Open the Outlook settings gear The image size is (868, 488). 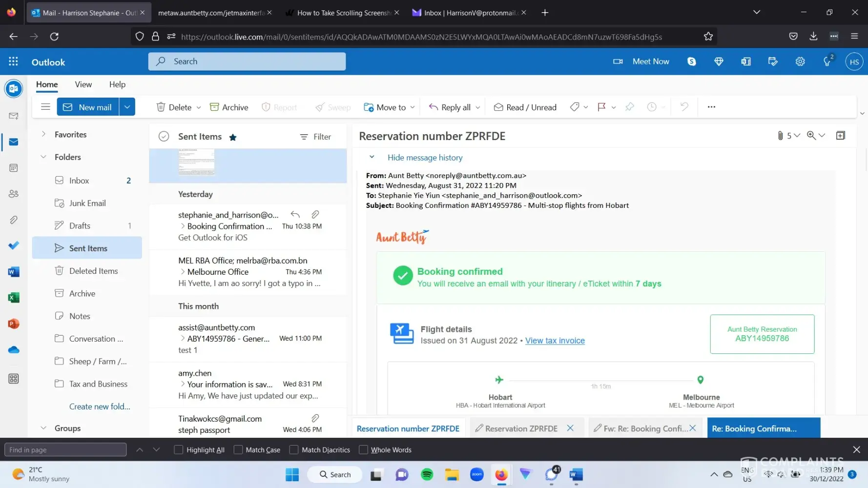[800, 61]
